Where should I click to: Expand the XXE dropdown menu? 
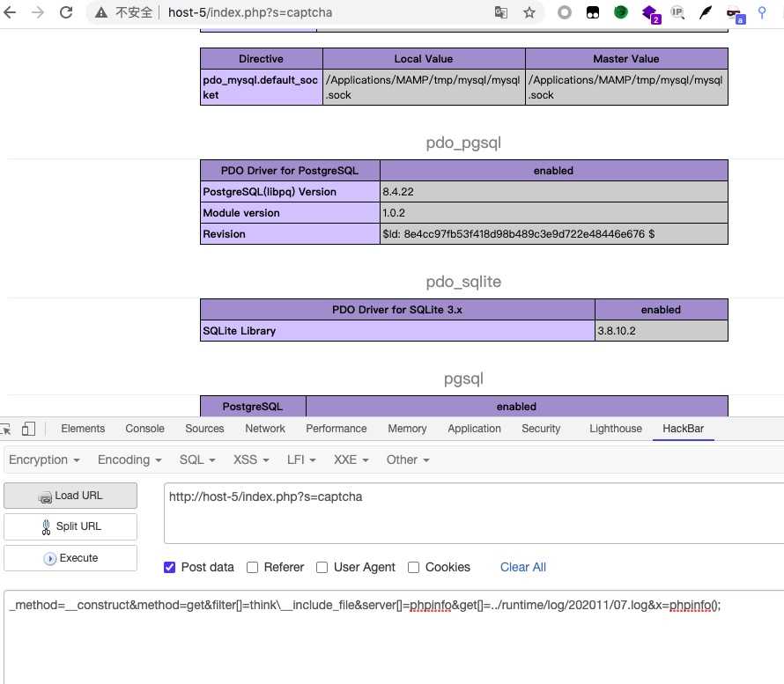(x=351, y=460)
